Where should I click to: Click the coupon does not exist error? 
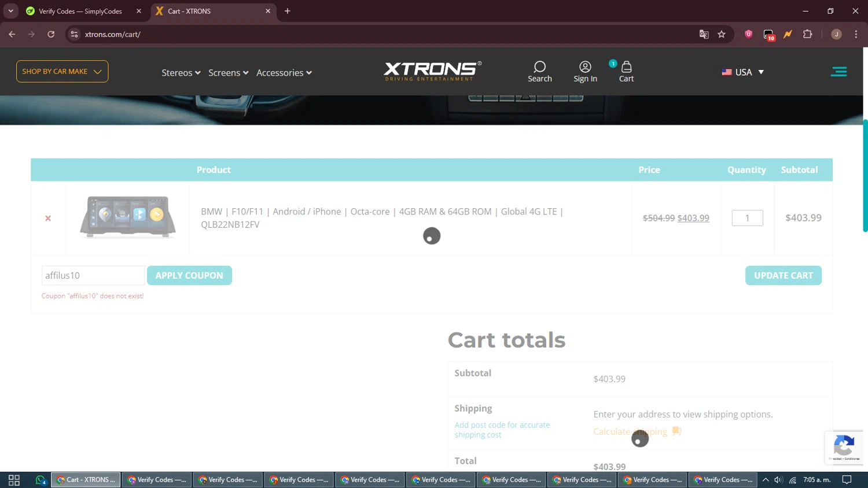pos(93,296)
